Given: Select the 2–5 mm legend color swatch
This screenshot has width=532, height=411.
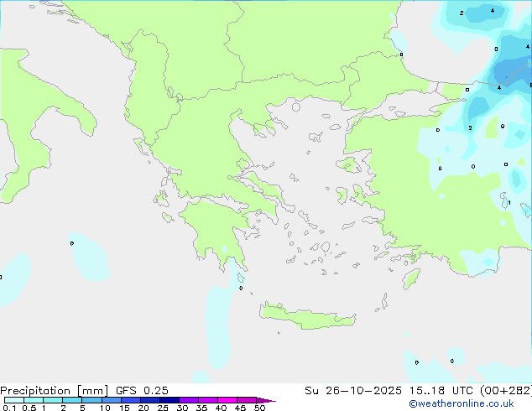Looking at the screenshot, I should click(x=72, y=400).
